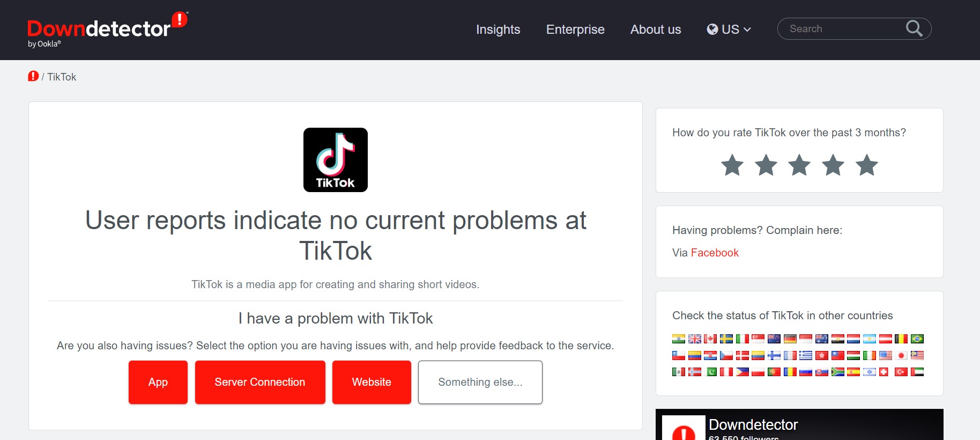This screenshot has width=980, height=440.
Task: Select the Belgium flag
Action: 901,339
